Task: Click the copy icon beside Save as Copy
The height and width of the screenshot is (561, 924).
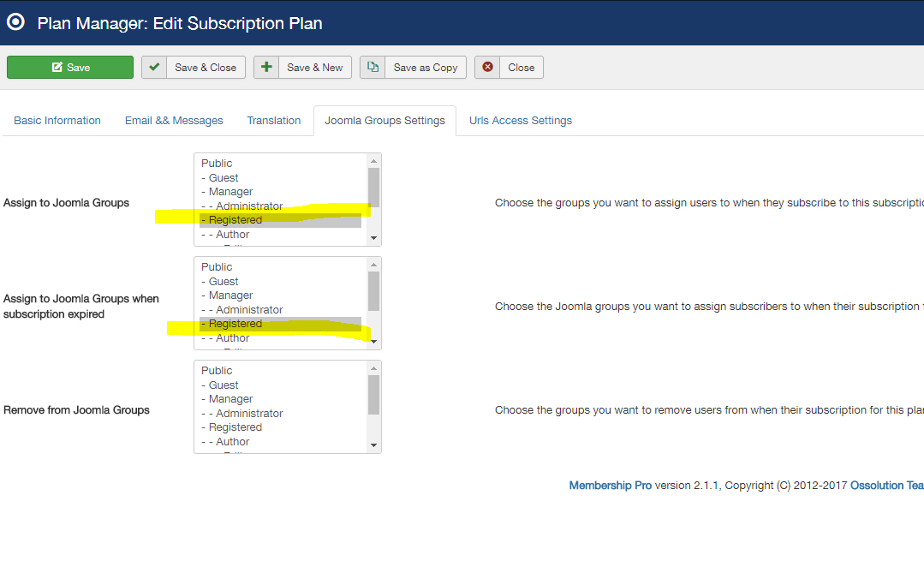Action: (x=373, y=67)
